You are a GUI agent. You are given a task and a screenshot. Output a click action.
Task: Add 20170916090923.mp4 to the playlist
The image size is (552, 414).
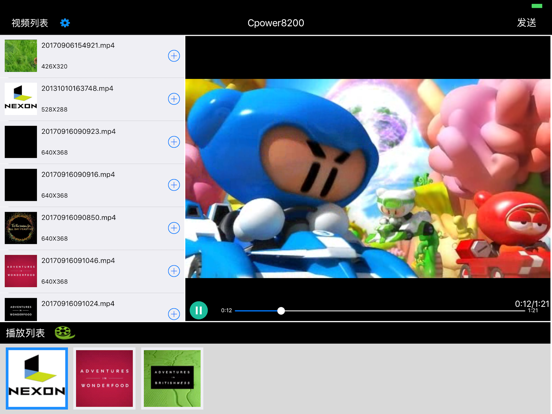pyautogui.click(x=174, y=142)
